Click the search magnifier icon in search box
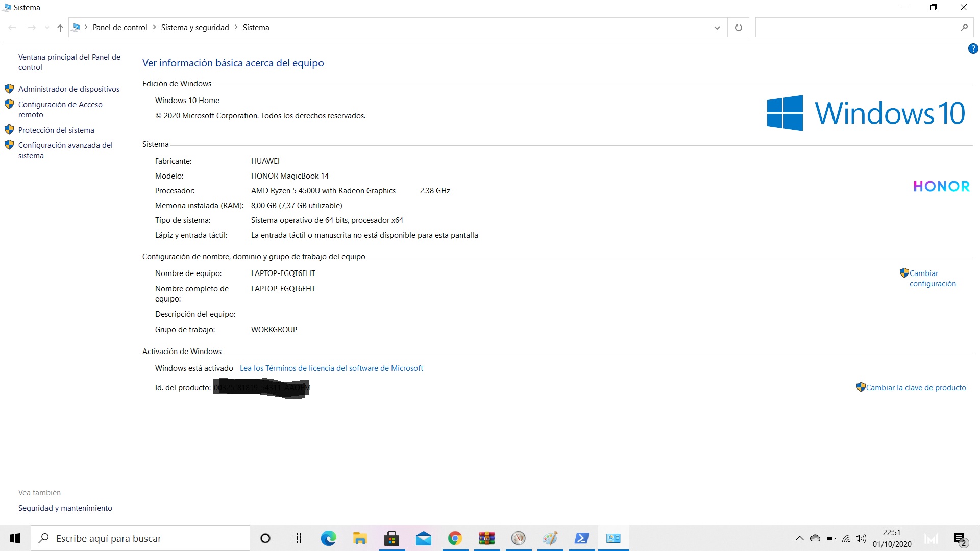 pyautogui.click(x=964, y=28)
